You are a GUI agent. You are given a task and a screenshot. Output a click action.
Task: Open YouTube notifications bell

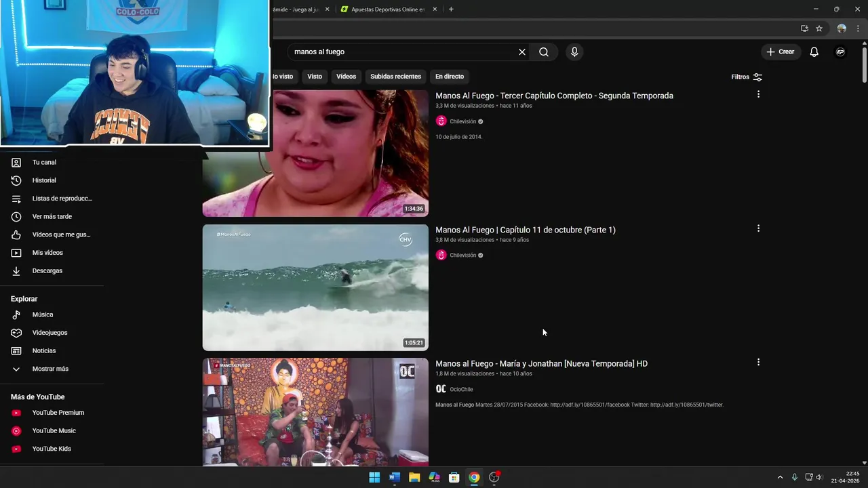[814, 52]
